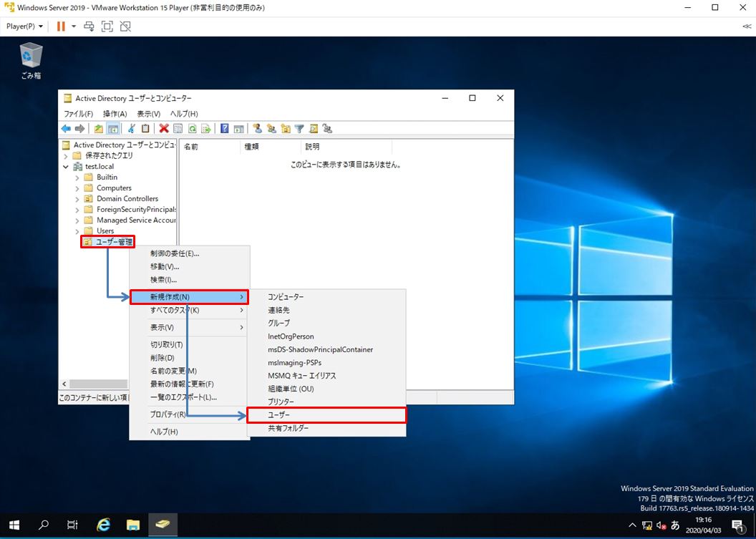The height and width of the screenshot is (539, 756).
Task: Expand the Builtin container node
Action: tap(77, 178)
